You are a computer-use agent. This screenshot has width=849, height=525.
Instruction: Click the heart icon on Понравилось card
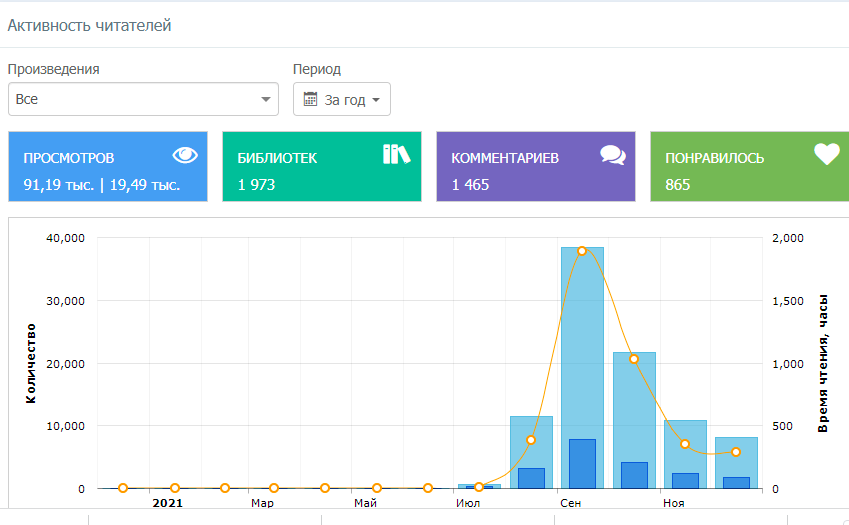pos(826,154)
